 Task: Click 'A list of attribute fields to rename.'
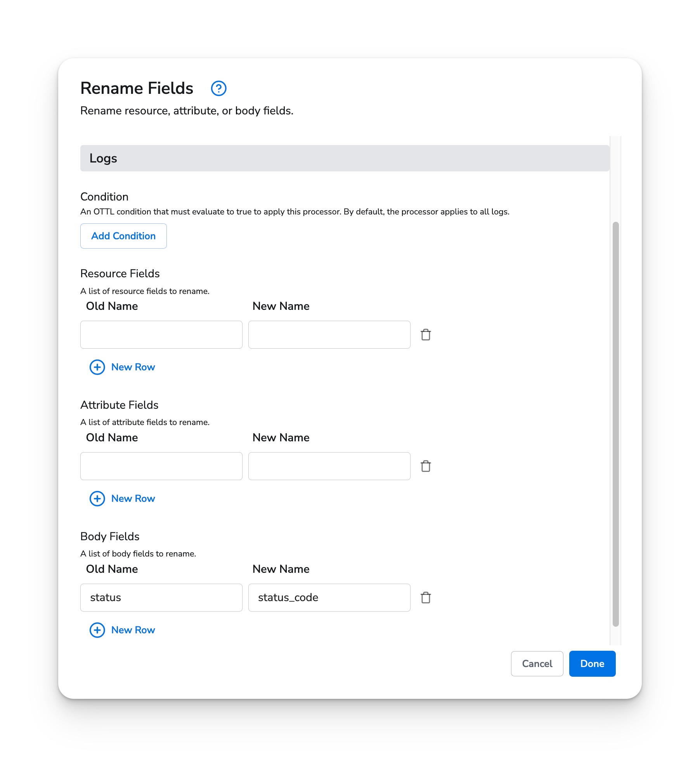point(145,422)
